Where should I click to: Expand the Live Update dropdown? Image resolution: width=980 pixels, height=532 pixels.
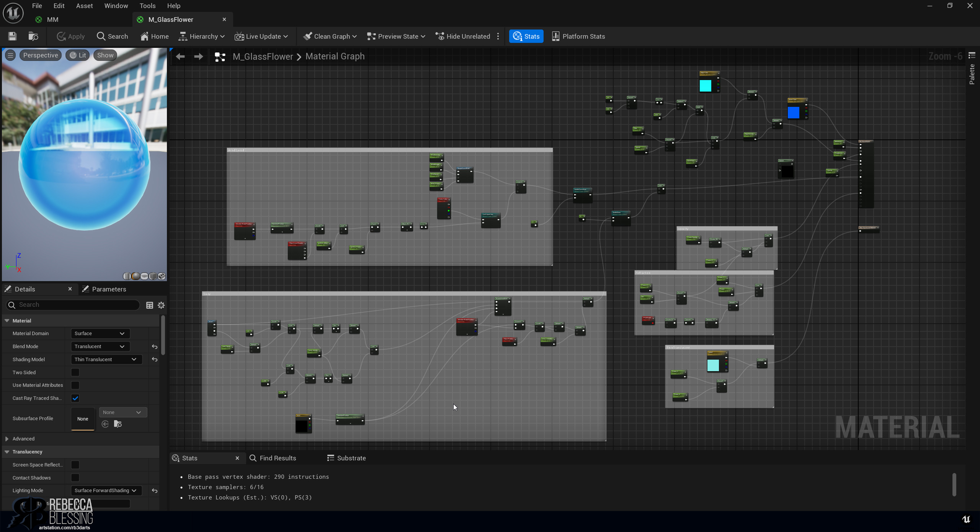(x=261, y=36)
